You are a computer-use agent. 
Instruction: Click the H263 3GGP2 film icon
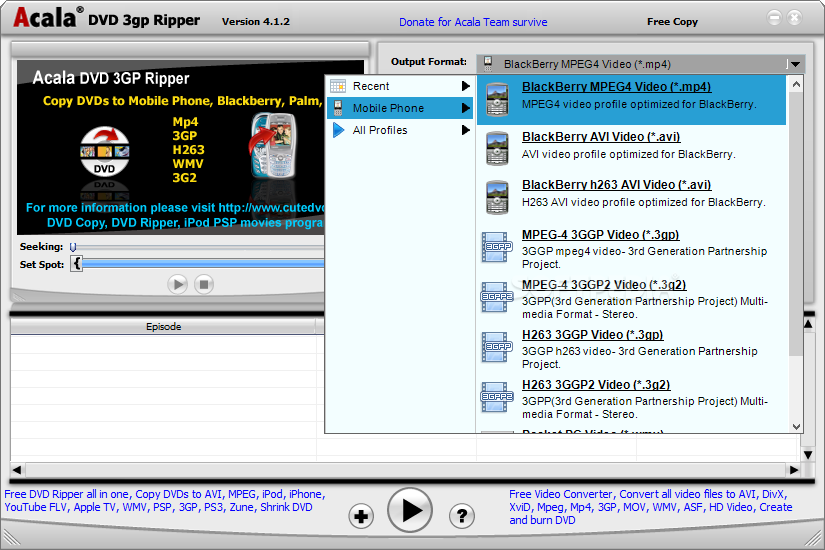coord(497,397)
